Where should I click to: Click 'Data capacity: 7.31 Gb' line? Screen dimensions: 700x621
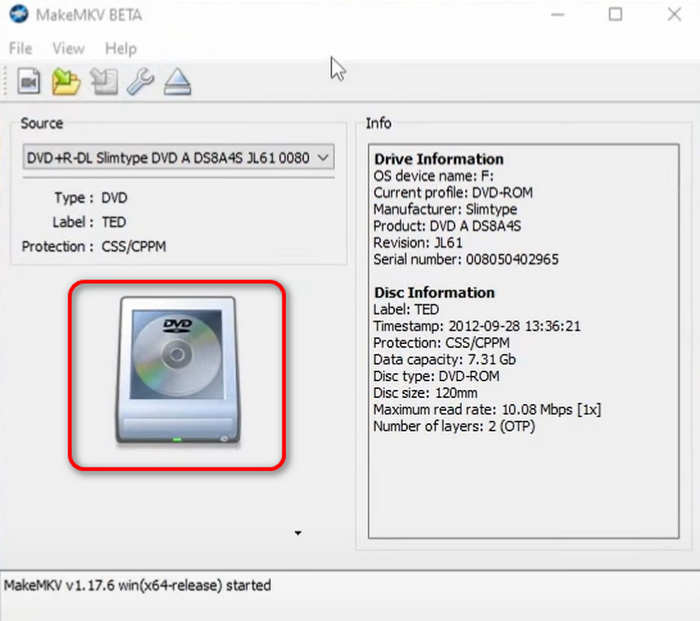pos(444,359)
